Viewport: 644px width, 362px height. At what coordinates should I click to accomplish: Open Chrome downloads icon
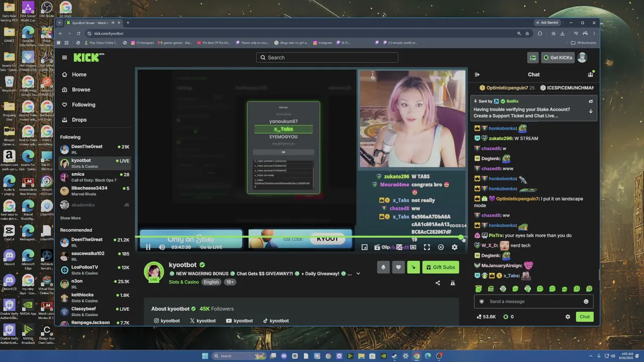click(562, 34)
